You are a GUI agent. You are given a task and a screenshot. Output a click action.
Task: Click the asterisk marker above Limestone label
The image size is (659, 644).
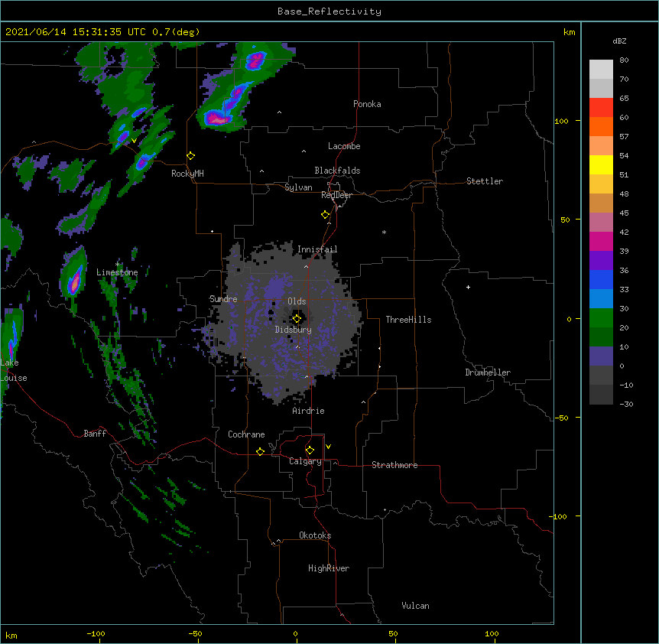[x=118, y=265]
